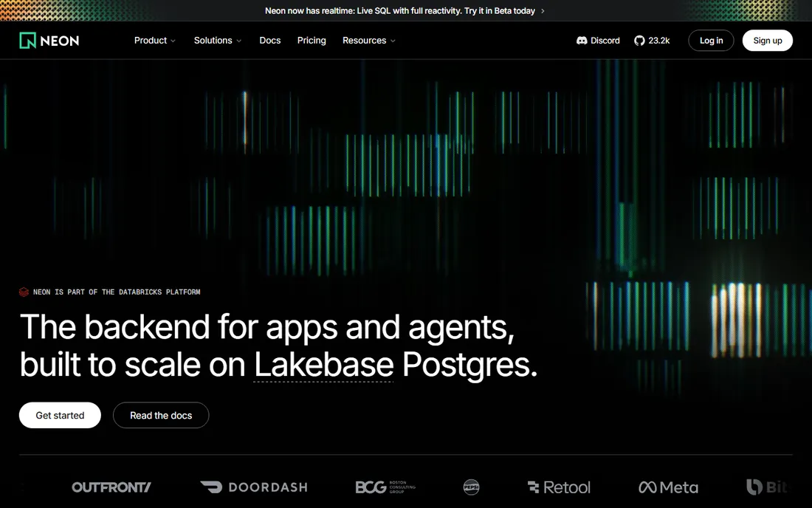Click the Pepsi logo
812x508 pixels.
pyautogui.click(x=471, y=487)
